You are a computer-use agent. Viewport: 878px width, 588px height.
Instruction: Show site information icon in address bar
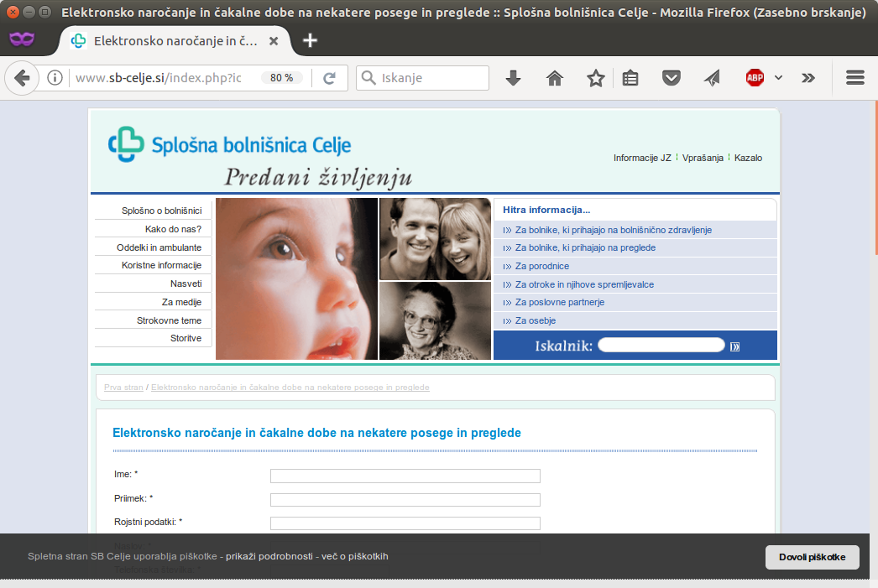(x=55, y=78)
